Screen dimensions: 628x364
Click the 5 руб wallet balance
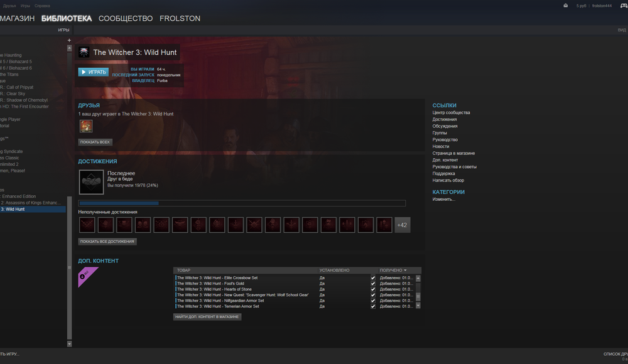point(581,6)
